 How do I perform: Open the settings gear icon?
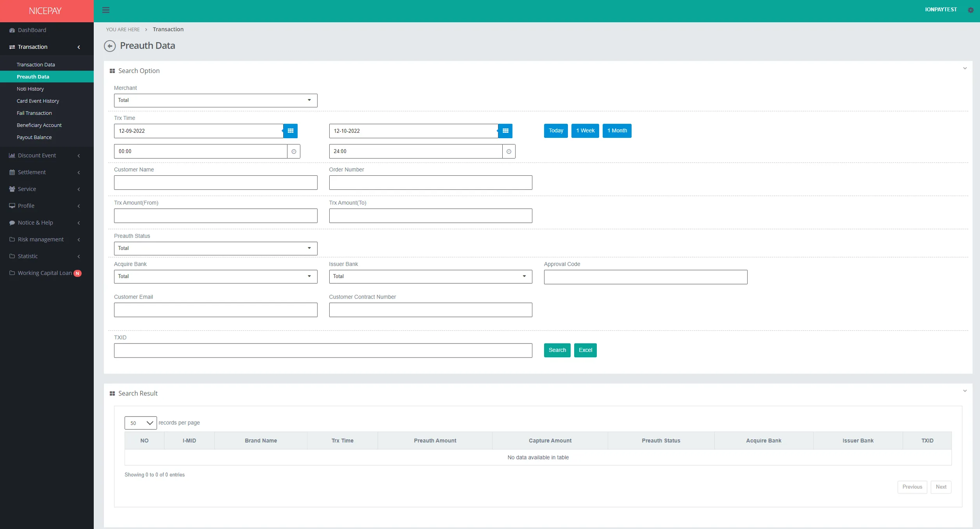[x=971, y=10]
